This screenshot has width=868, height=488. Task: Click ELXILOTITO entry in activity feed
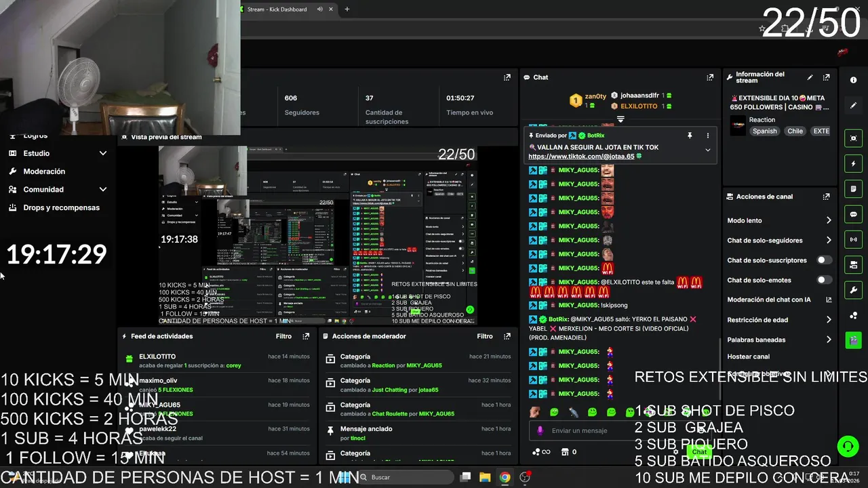216,361
